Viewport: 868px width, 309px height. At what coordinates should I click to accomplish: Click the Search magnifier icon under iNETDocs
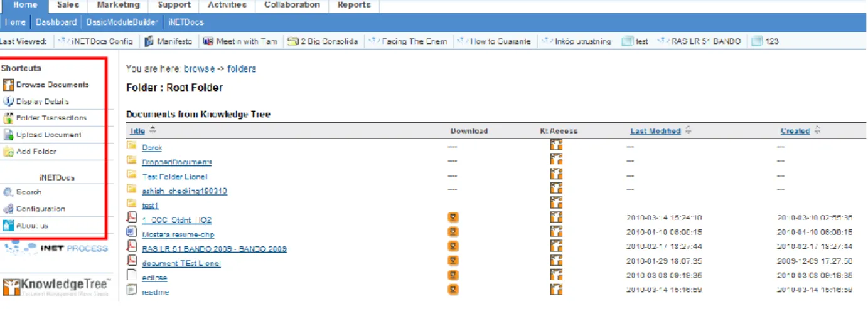[8, 192]
